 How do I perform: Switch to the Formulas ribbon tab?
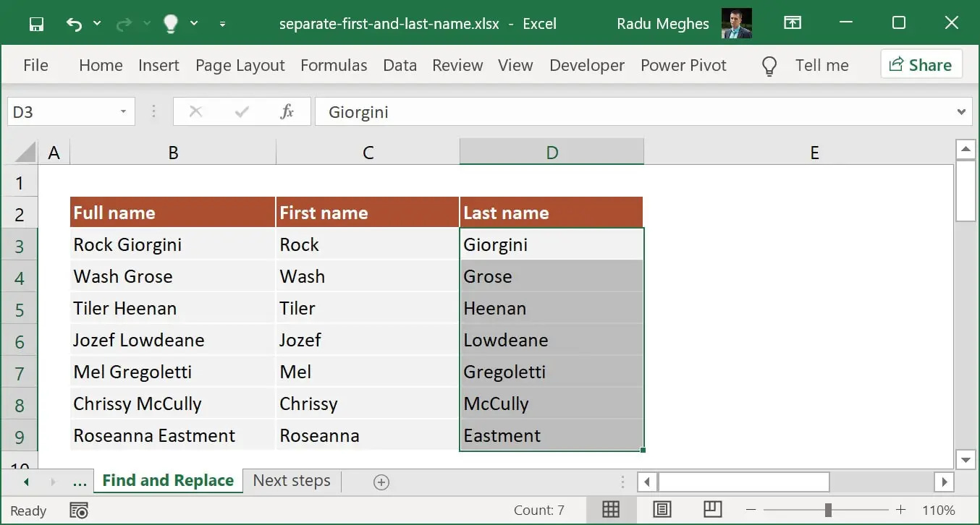click(334, 65)
